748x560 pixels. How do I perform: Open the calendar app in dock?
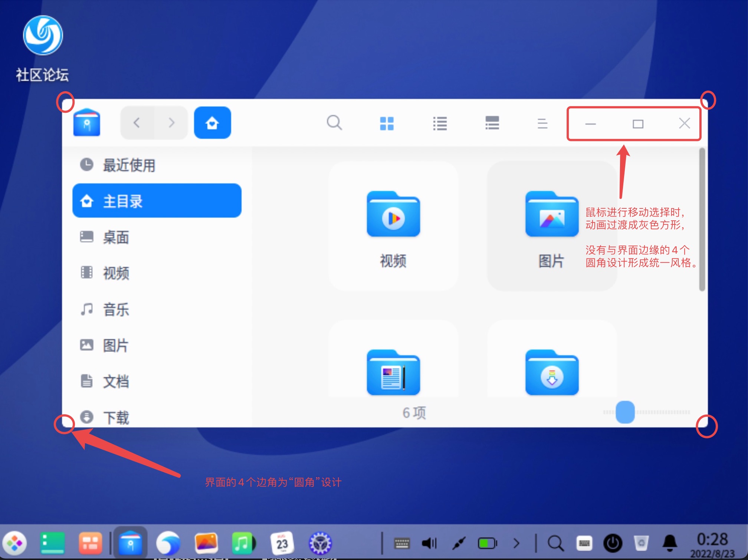[282, 543]
